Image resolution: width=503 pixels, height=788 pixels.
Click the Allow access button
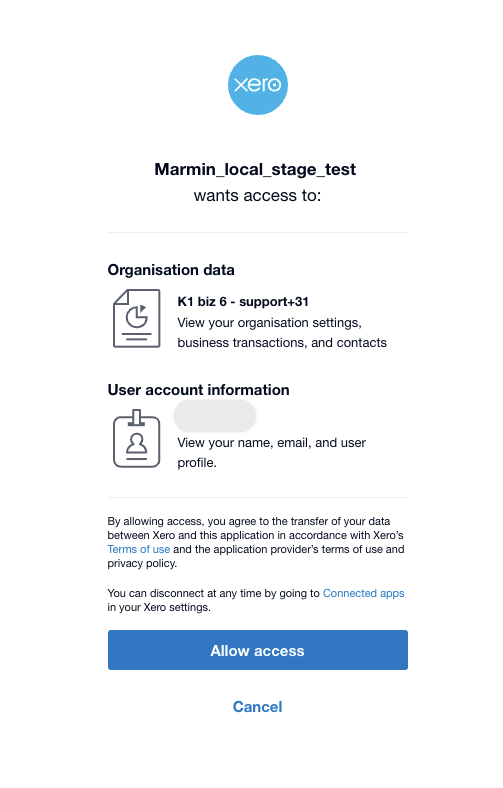point(257,650)
